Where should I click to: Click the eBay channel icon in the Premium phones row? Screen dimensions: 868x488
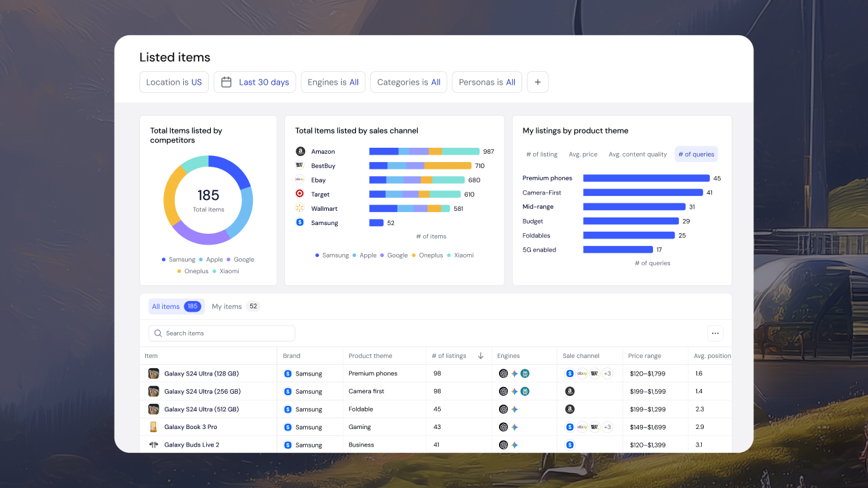coord(582,373)
